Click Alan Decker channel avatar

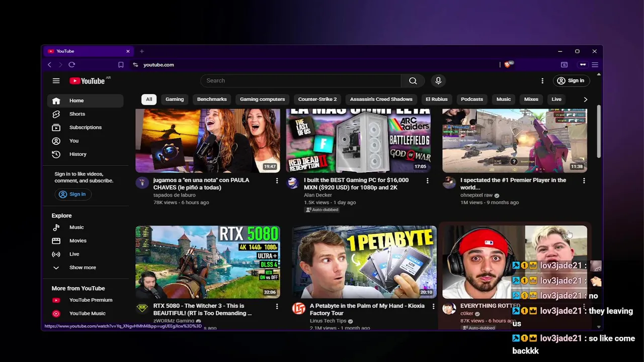click(x=293, y=183)
